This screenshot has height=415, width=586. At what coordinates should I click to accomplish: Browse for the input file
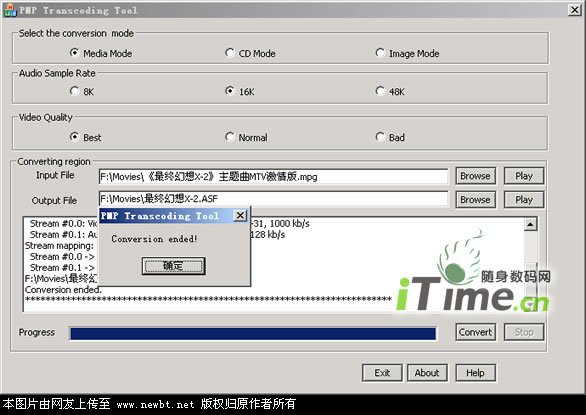(x=475, y=176)
